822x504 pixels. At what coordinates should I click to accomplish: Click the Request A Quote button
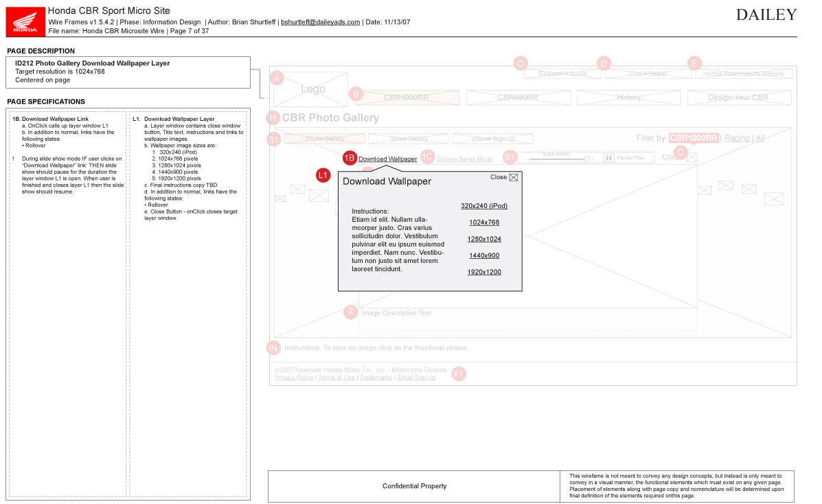coord(562,73)
